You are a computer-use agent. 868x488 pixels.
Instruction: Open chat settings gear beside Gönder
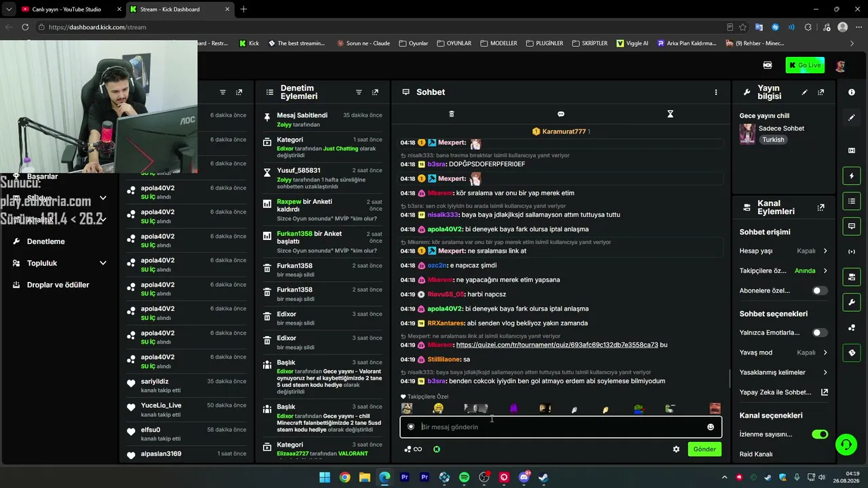676,449
